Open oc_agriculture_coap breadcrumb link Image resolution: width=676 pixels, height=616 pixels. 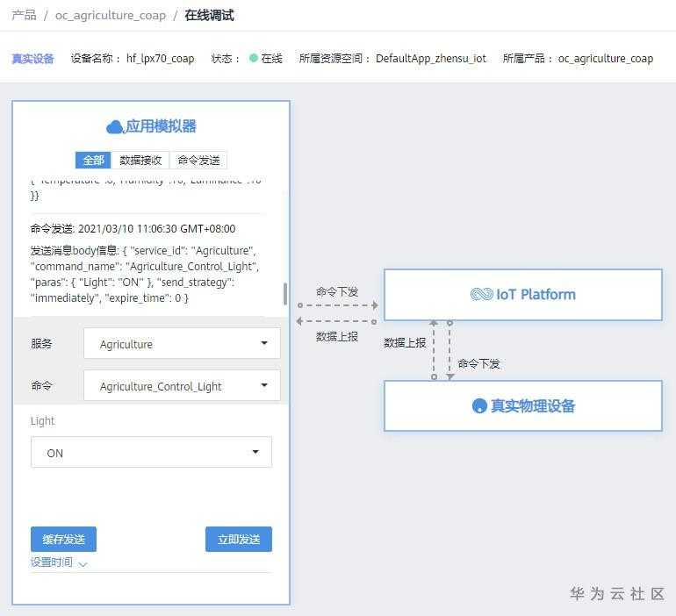(x=111, y=16)
